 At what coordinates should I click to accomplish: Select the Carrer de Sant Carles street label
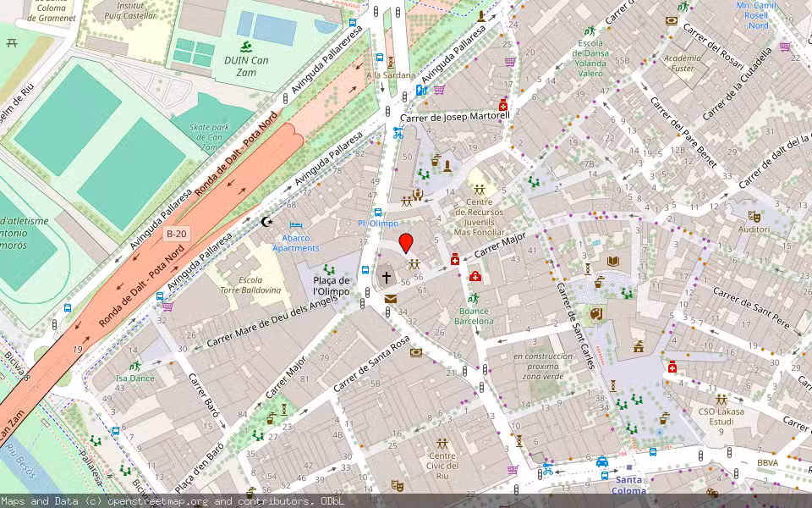(576, 325)
